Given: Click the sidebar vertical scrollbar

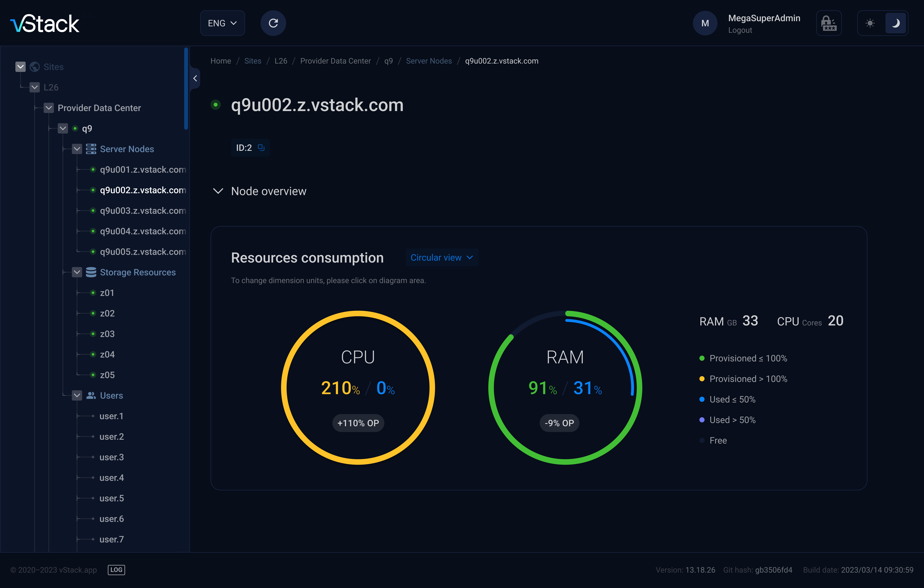Looking at the screenshot, I should (x=186, y=89).
